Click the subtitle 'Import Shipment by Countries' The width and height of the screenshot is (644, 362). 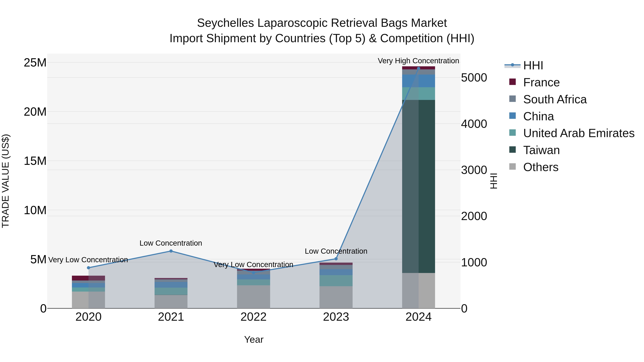[247, 38]
